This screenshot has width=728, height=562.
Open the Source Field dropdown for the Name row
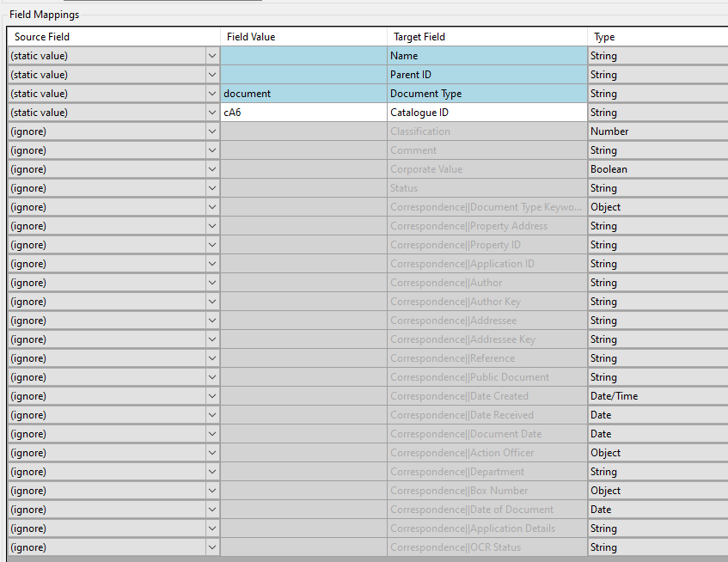point(211,56)
